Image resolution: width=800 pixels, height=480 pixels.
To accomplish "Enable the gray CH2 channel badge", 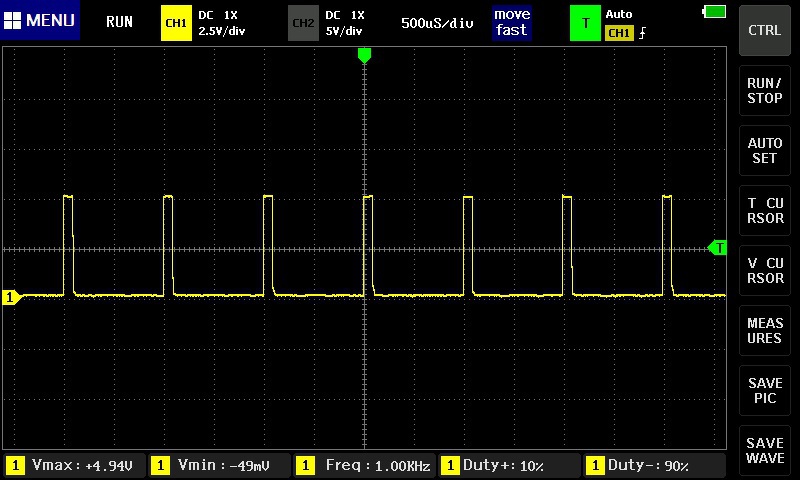I will pyautogui.click(x=303, y=23).
